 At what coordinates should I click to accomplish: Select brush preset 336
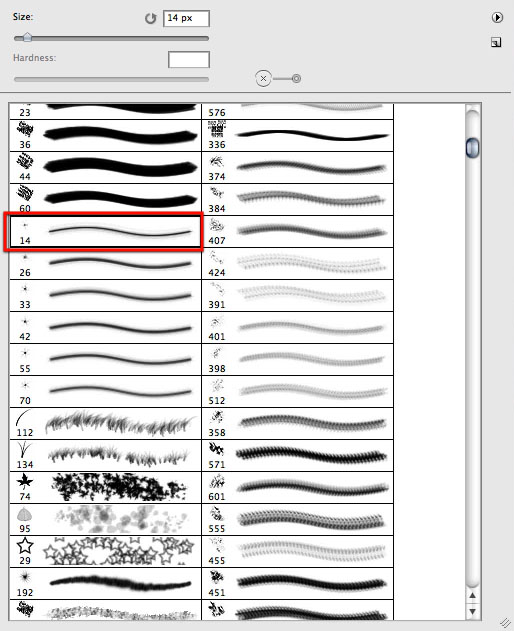[x=297, y=135]
